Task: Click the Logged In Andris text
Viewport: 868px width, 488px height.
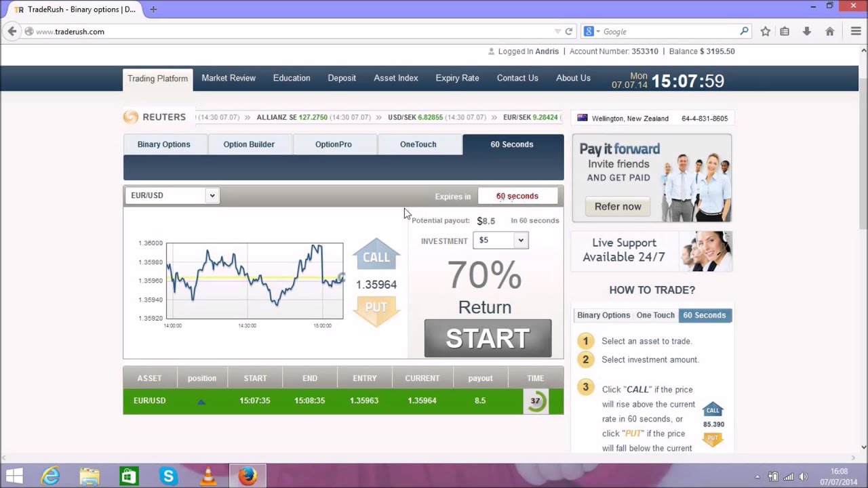Action: click(528, 52)
